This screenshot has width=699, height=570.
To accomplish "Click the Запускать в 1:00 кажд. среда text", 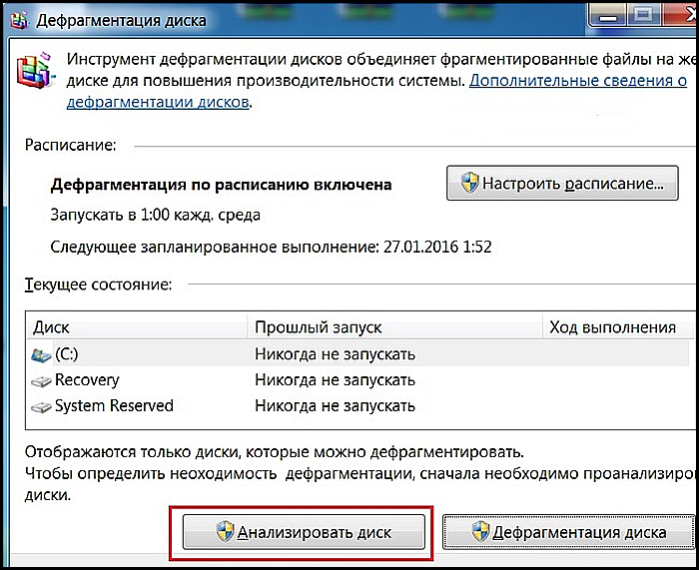I will [x=155, y=215].
